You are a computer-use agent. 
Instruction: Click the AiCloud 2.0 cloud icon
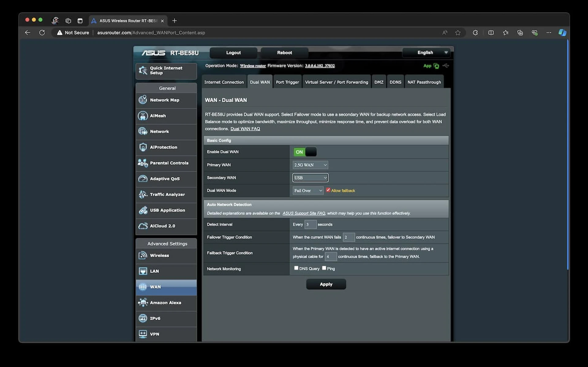(x=143, y=226)
